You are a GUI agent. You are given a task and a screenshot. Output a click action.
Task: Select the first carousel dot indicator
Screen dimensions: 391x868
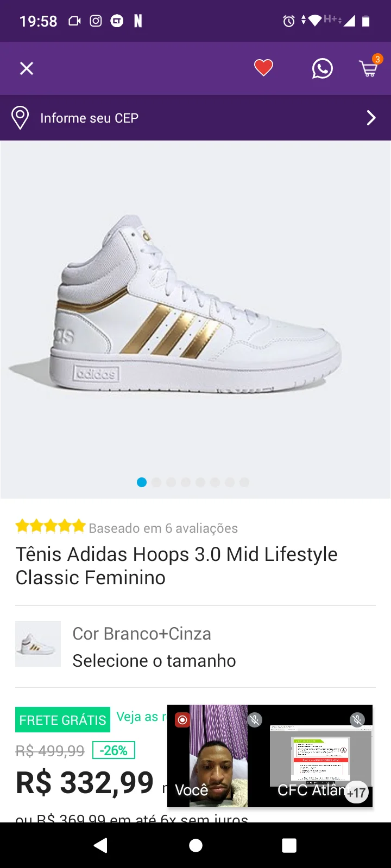click(142, 482)
